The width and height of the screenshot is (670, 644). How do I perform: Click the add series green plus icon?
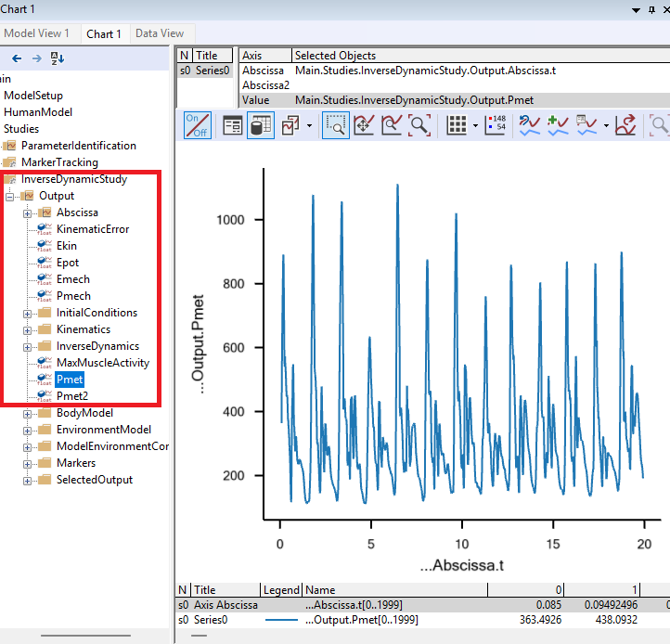(558, 125)
